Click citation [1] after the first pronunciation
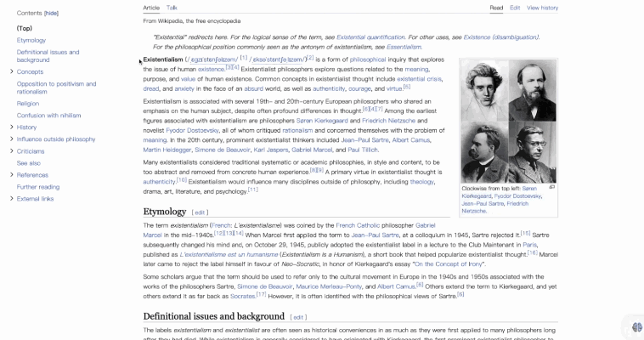Screen dimensions: 644x340 pyautogui.click(x=244, y=58)
